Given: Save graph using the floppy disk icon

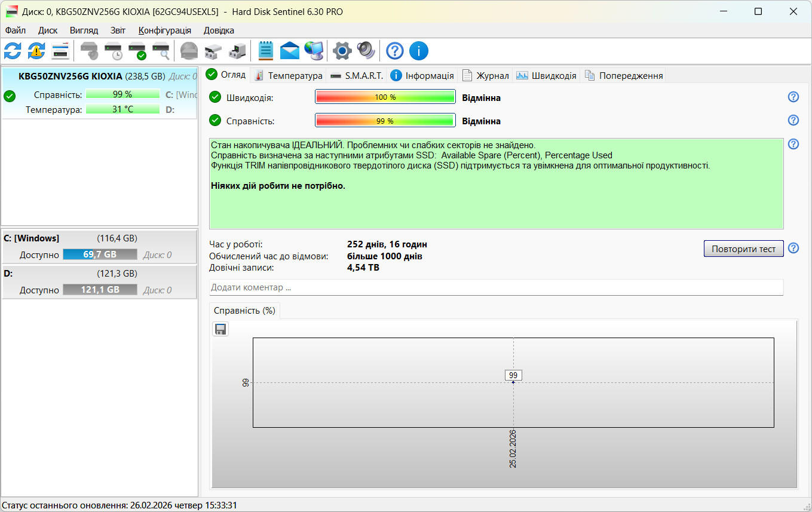Looking at the screenshot, I should click(x=220, y=329).
